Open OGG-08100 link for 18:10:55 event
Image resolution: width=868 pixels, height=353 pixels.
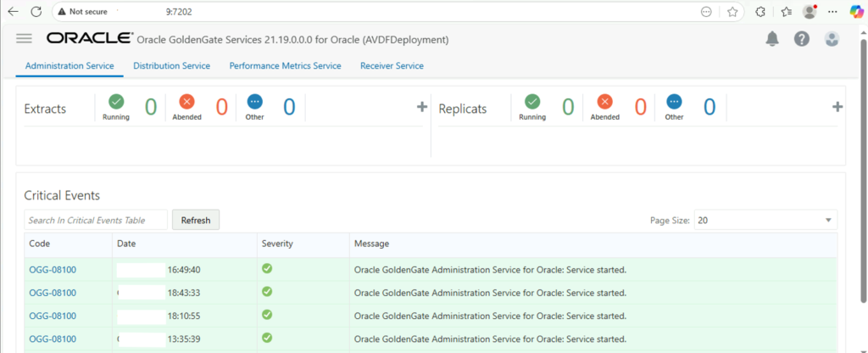pos(53,316)
